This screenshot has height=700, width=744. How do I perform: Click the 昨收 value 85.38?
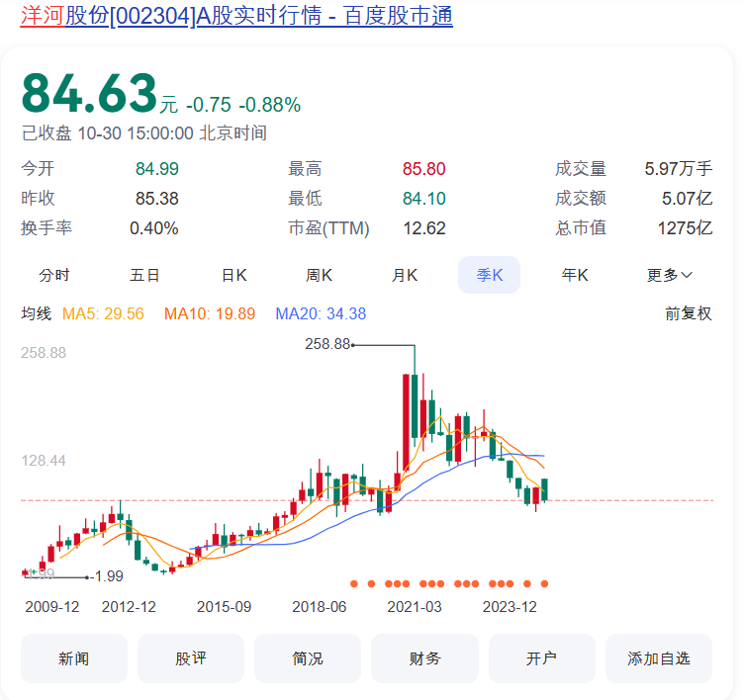click(157, 199)
